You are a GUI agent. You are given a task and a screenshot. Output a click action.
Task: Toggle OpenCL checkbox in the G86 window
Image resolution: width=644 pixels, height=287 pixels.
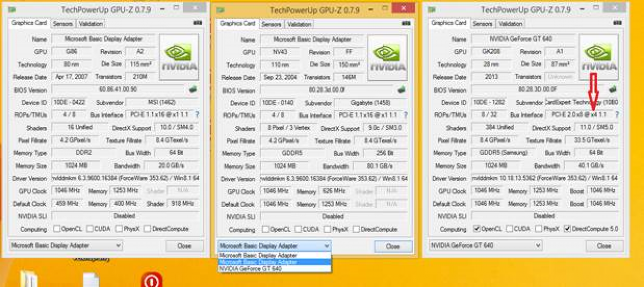[57, 229]
